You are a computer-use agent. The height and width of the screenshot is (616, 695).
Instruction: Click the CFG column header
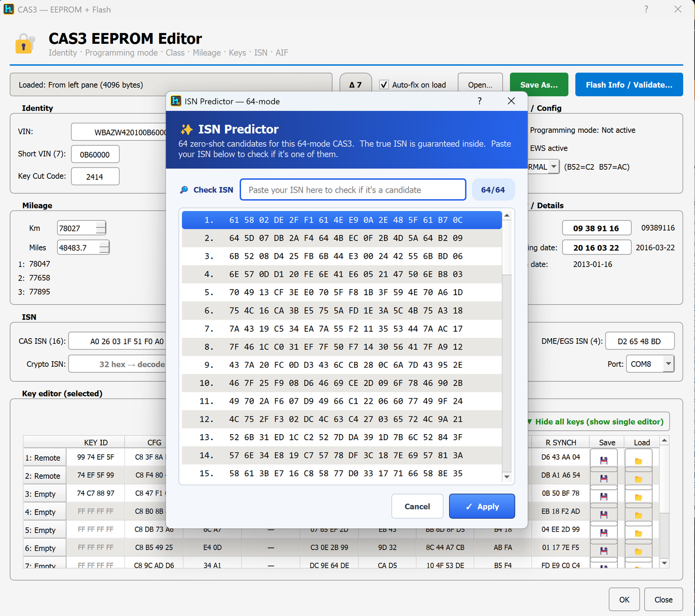pos(154,442)
